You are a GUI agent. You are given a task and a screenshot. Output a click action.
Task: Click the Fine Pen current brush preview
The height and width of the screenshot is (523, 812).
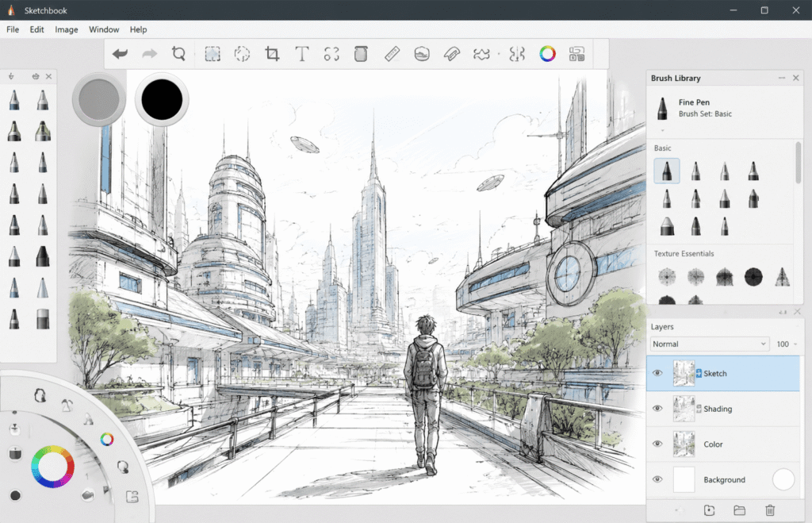pyautogui.click(x=662, y=109)
